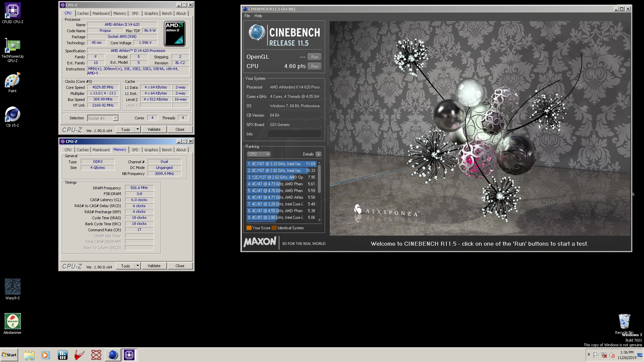Screen dimensions: 644x362
Task: Run the CPU test in Cinebench
Action: (x=315, y=66)
